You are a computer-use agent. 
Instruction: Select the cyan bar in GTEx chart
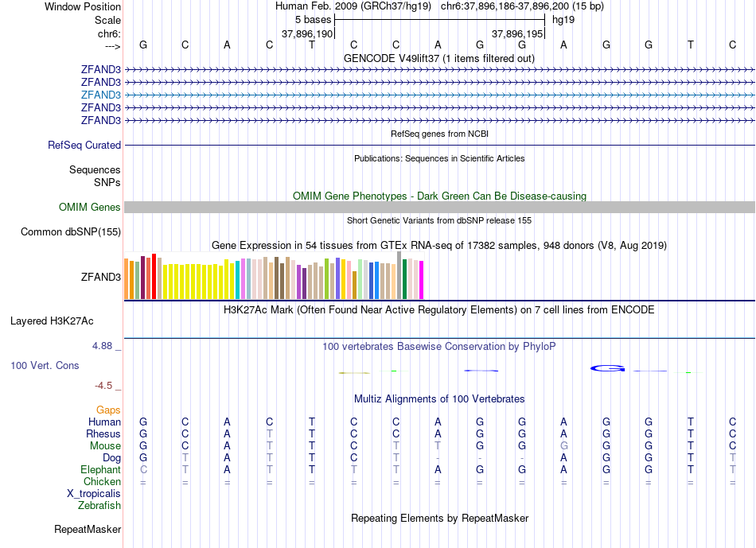pyautogui.click(x=237, y=280)
